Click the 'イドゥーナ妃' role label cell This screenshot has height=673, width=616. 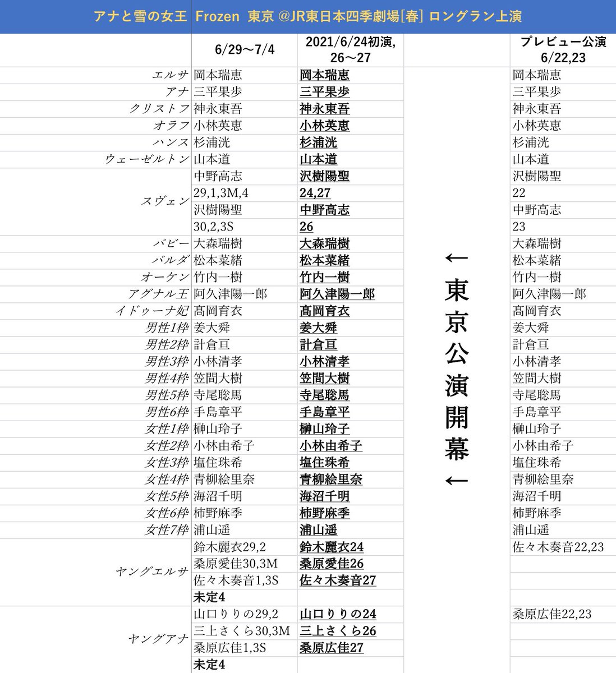tap(96, 311)
